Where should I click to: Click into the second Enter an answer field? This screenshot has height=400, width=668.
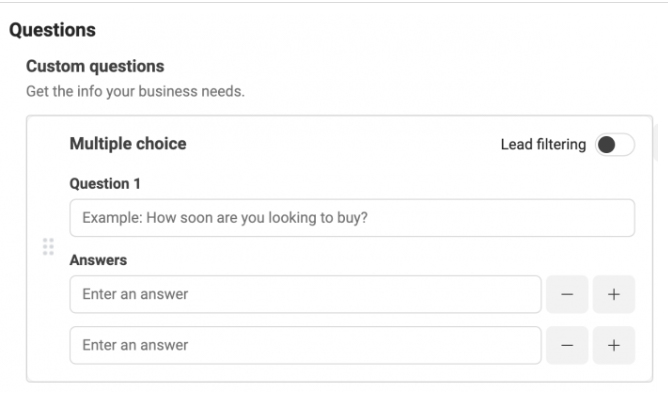tap(305, 345)
